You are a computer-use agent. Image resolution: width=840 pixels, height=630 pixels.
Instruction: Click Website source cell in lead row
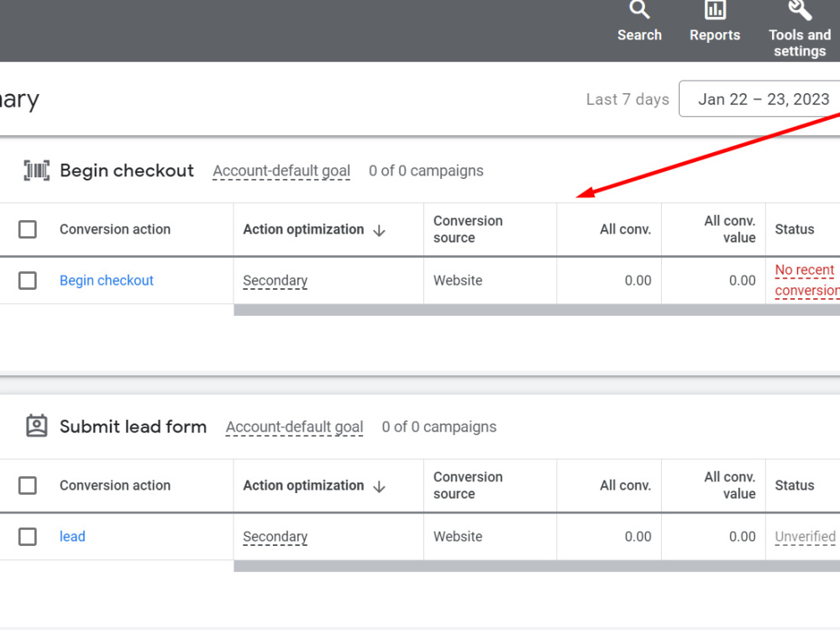(x=458, y=536)
